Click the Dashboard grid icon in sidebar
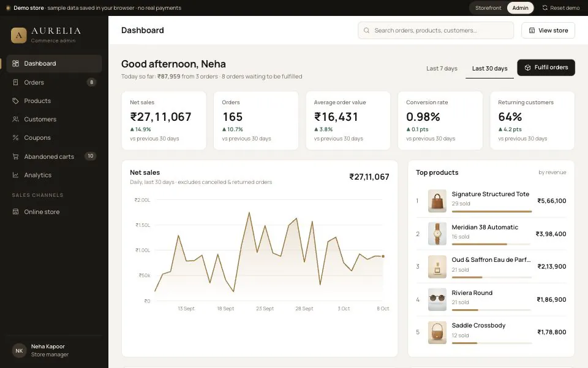The height and width of the screenshot is (368, 588). (x=15, y=63)
